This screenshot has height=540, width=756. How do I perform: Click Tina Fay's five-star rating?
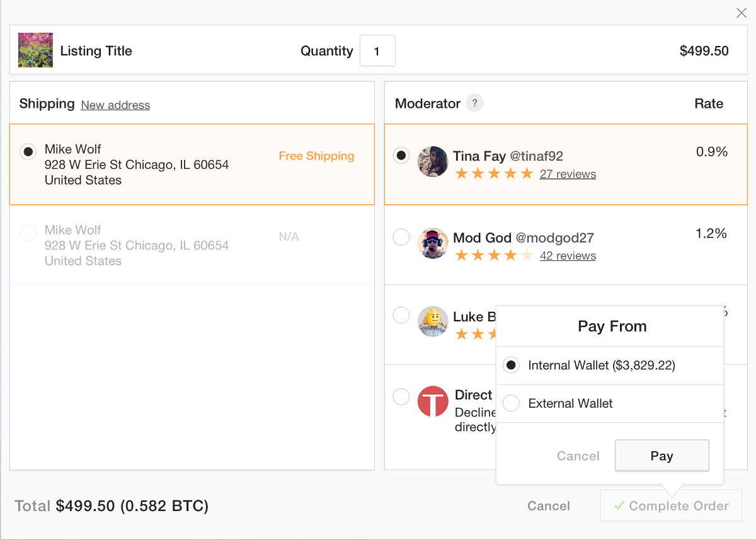[x=494, y=174]
